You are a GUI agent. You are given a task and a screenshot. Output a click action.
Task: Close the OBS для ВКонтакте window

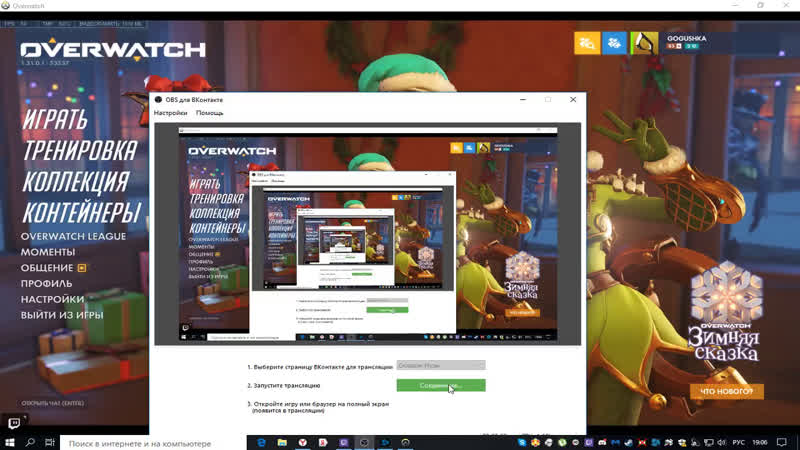tap(573, 99)
